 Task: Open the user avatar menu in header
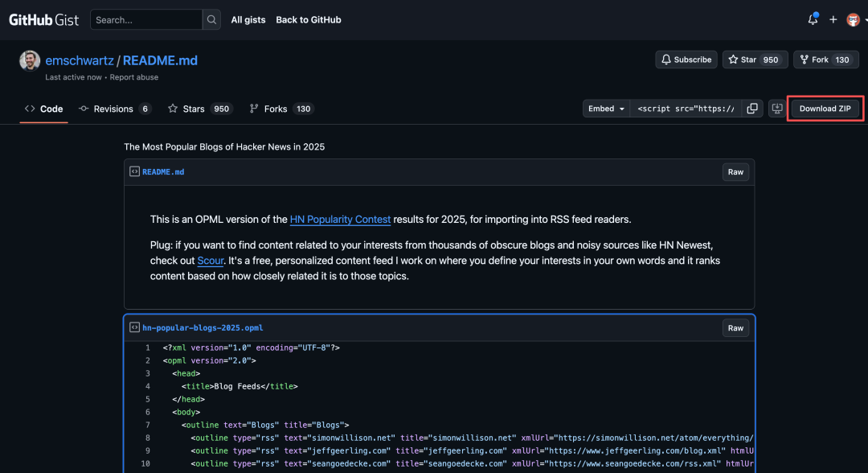click(854, 19)
